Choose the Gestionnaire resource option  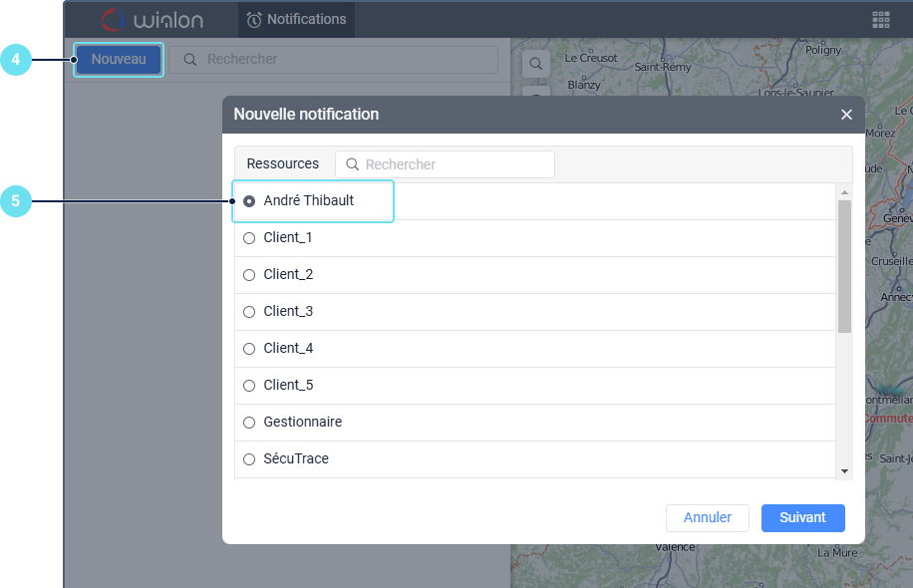(x=249, y=423)
